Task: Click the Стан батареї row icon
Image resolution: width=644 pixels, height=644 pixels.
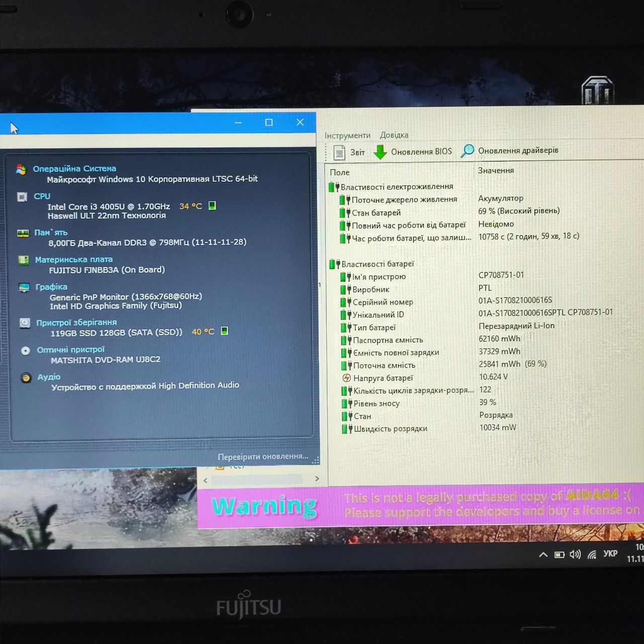Action: click(345, 213)
